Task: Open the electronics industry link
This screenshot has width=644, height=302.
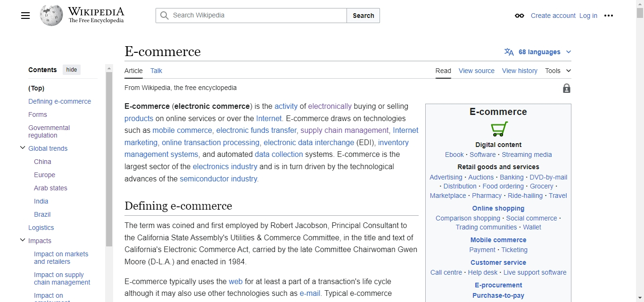Action: tap(225, 167)
